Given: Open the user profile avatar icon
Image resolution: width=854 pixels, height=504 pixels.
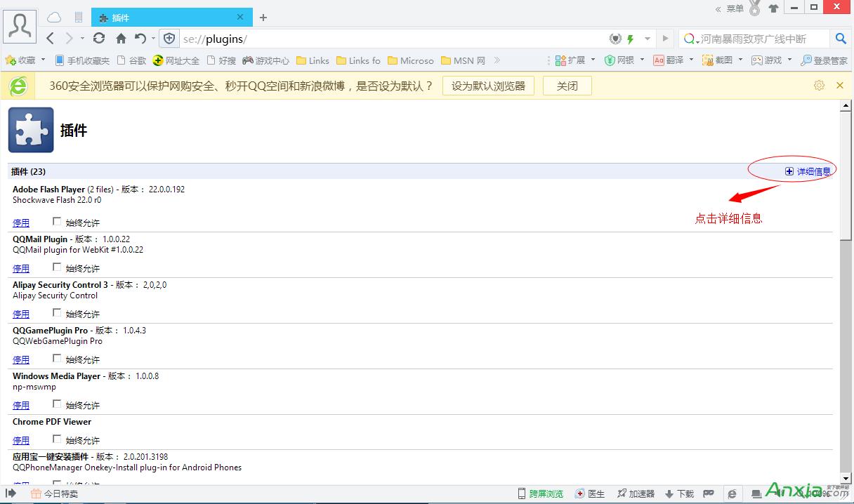Looking at the screenshot, I should point(20,26).
